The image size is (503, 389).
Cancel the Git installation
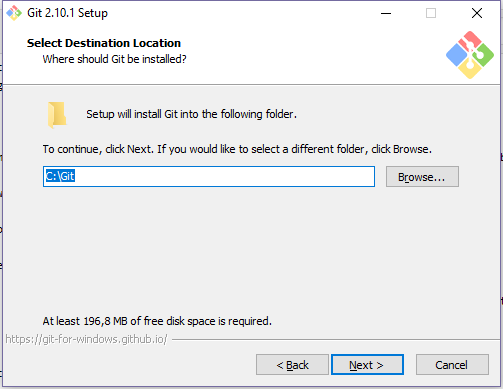pos(452,365)
